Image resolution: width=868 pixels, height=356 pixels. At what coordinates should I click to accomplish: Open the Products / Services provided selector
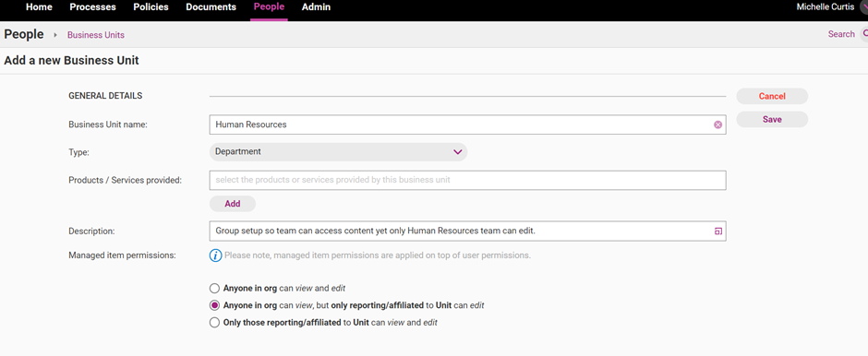click(x=468, y=180)
